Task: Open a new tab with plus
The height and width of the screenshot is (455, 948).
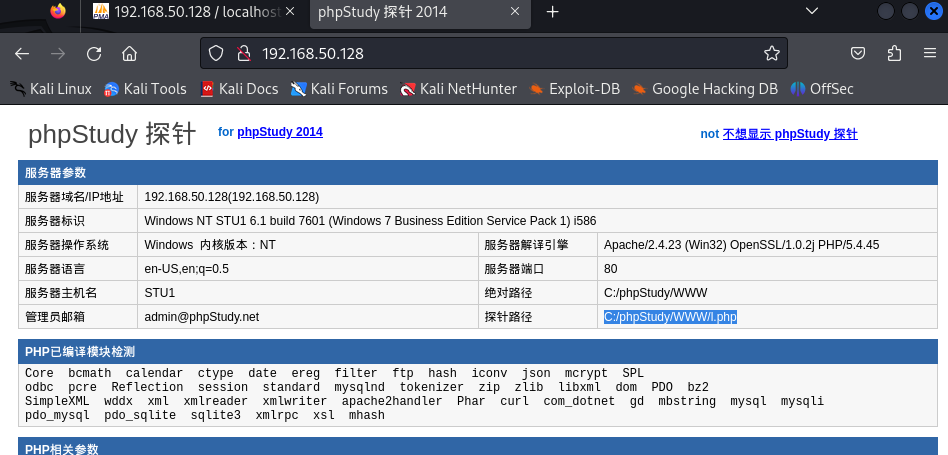Action: [552, 11]
